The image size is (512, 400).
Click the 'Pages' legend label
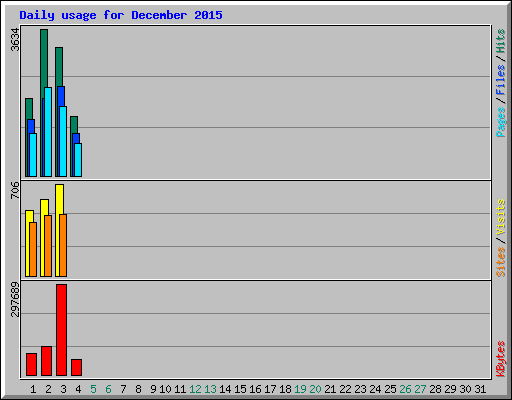(501, 122)
